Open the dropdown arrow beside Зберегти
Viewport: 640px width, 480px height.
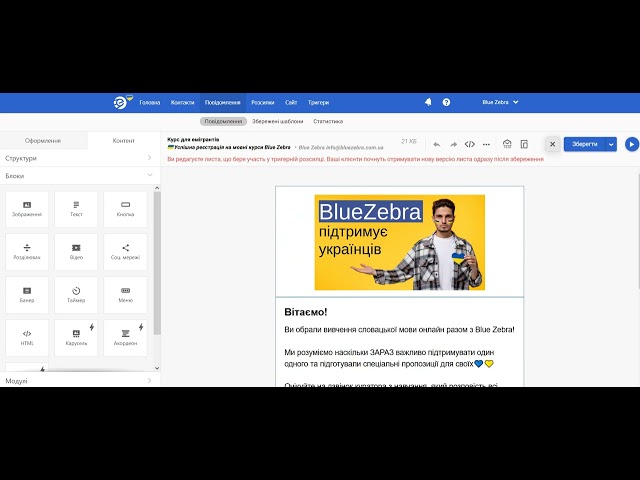coord(611,144)
